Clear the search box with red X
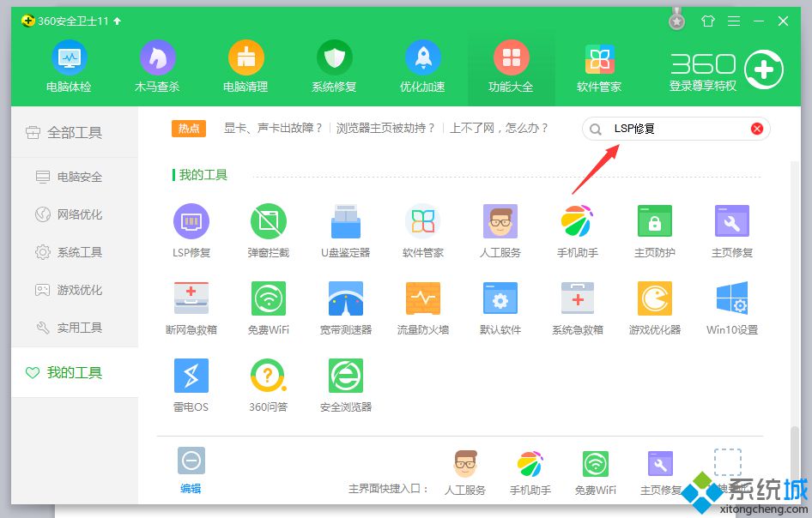The image size is (812, 518). coord(757,129)
